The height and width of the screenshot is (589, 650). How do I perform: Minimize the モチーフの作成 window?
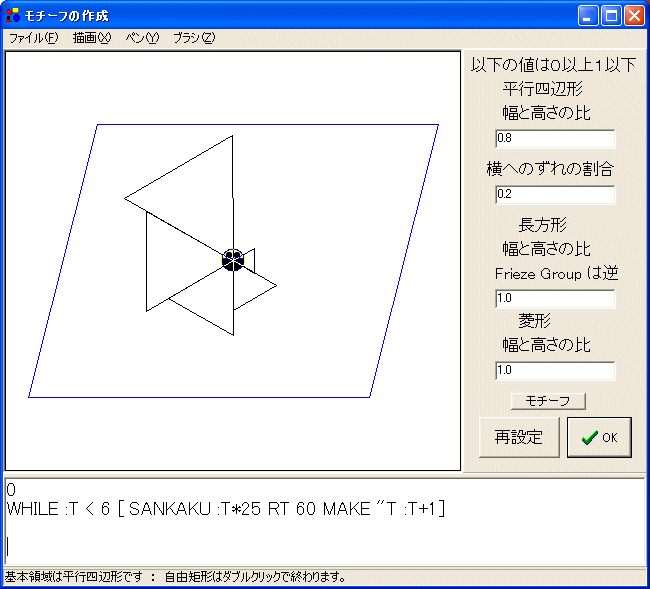[x=587, y=16]
